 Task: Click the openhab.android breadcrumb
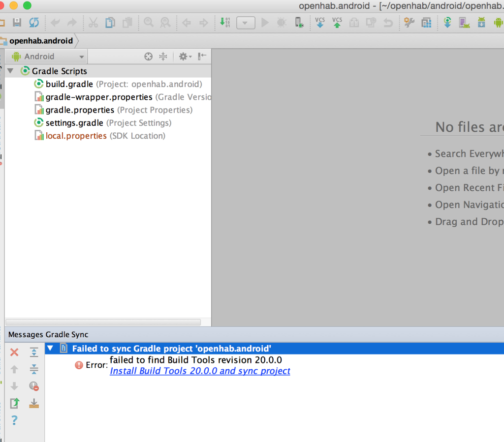[41, 41]
